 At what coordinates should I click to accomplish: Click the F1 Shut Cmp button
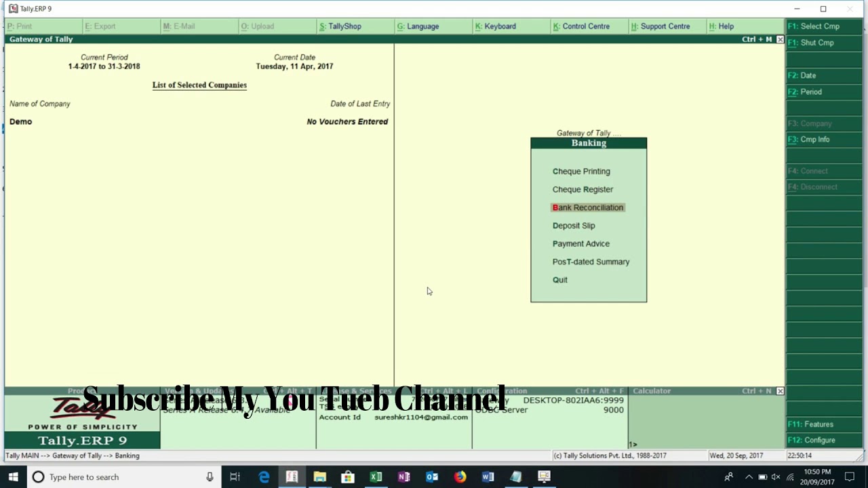825,43
